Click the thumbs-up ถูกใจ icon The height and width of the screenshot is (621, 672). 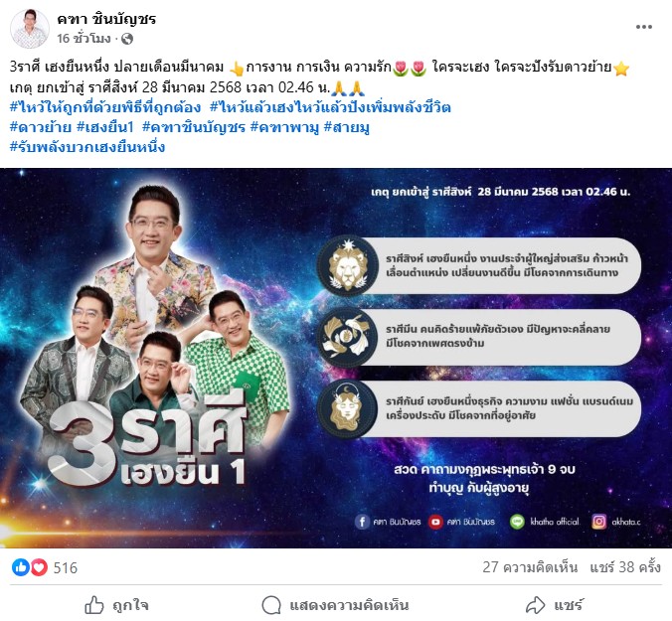point(93,605)
